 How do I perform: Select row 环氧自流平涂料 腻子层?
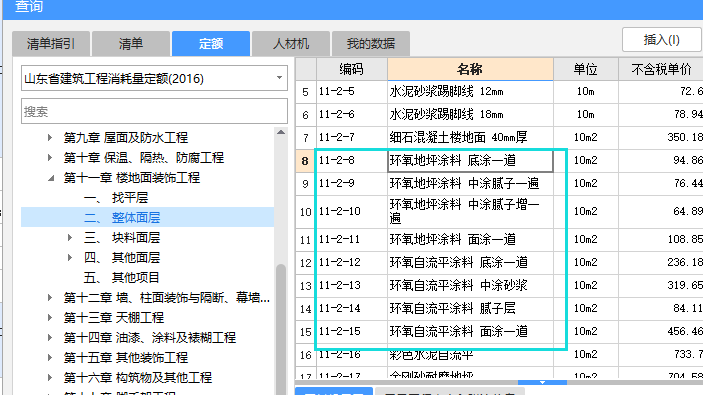pyautogui.click(x=499, y=308)
